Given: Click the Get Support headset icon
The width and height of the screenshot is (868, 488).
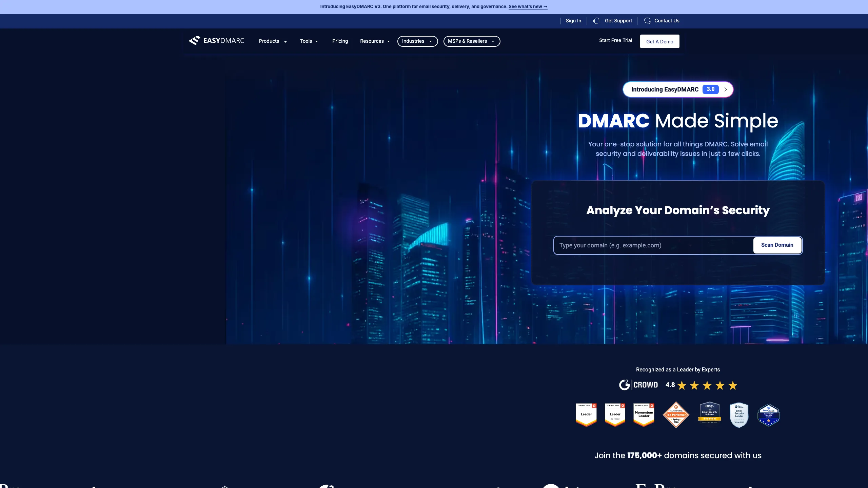Looking at the screenshot, I should [597, 21].
